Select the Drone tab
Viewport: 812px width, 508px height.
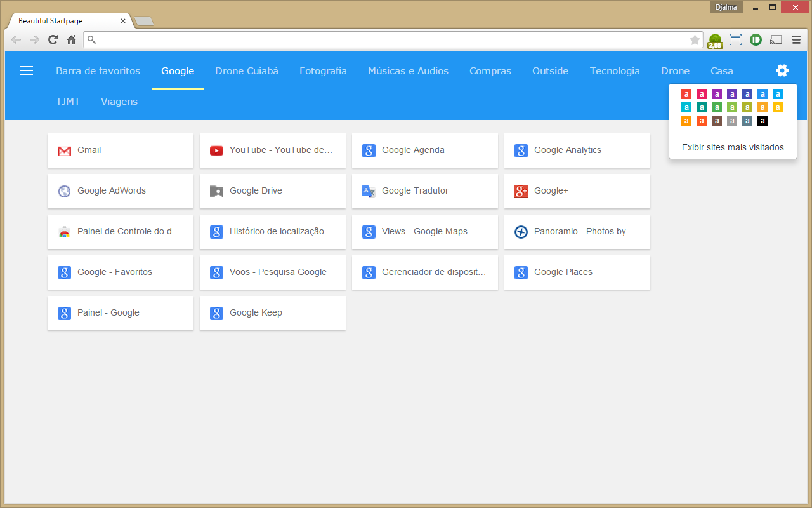(675, 71)
